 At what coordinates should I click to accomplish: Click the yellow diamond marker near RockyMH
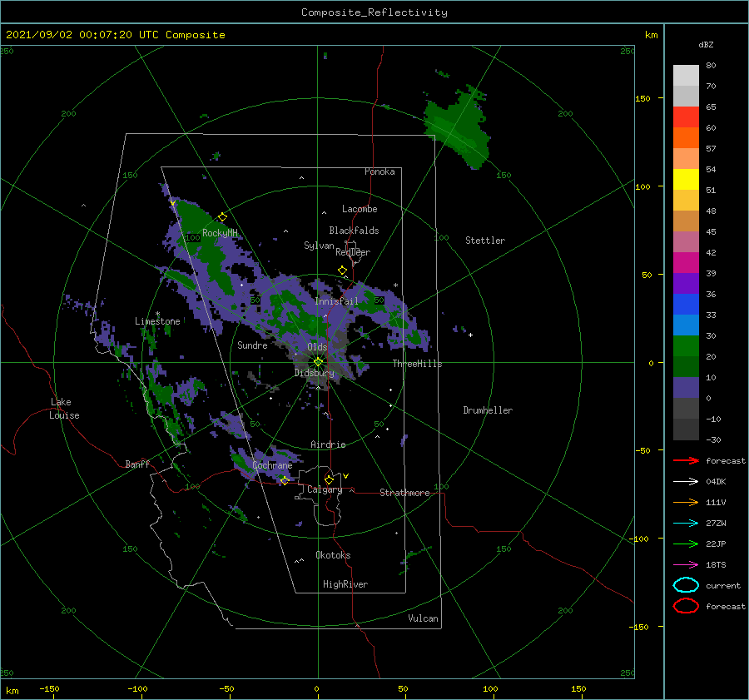[222, 217]
